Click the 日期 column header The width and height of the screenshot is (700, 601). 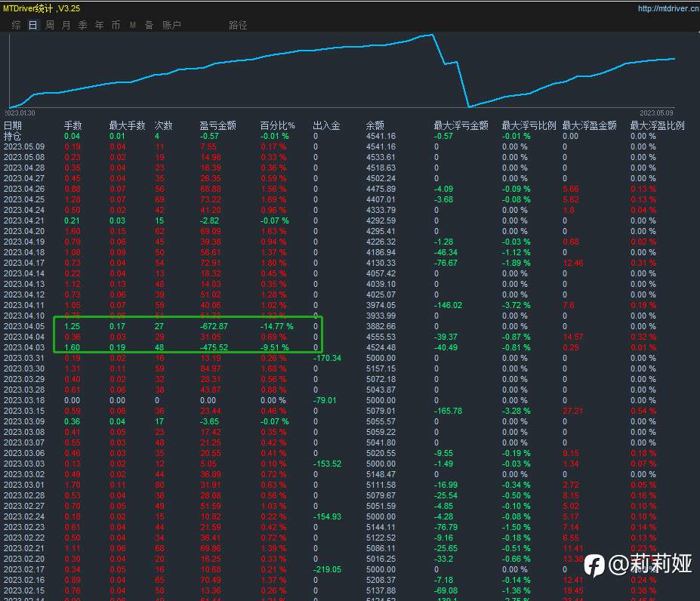(13, 125)
